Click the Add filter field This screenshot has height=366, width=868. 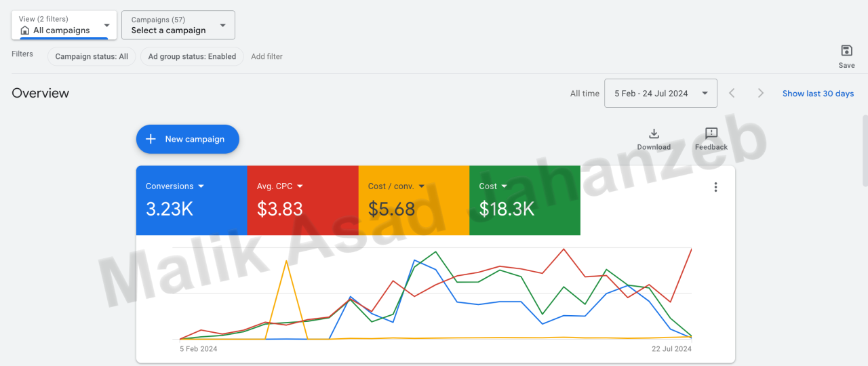pos(267,56)
